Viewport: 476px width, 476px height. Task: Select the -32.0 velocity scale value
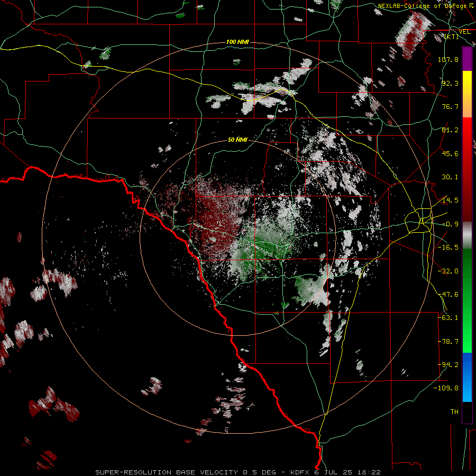[448, 271]
